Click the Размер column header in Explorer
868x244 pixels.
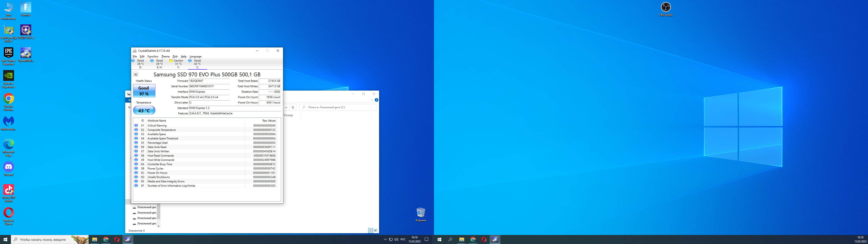(288, 115)
